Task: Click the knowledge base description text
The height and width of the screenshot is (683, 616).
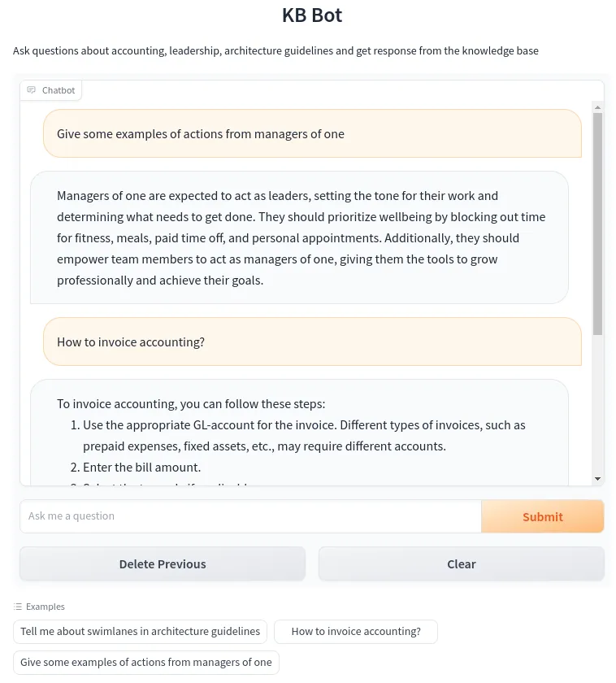Action: click(275, 50)
